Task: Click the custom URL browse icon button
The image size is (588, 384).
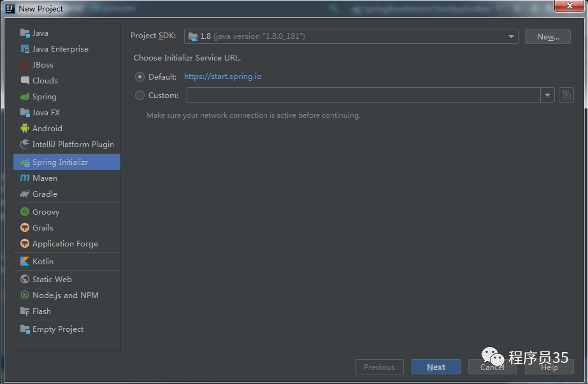Action: click(x=566, y=95)
